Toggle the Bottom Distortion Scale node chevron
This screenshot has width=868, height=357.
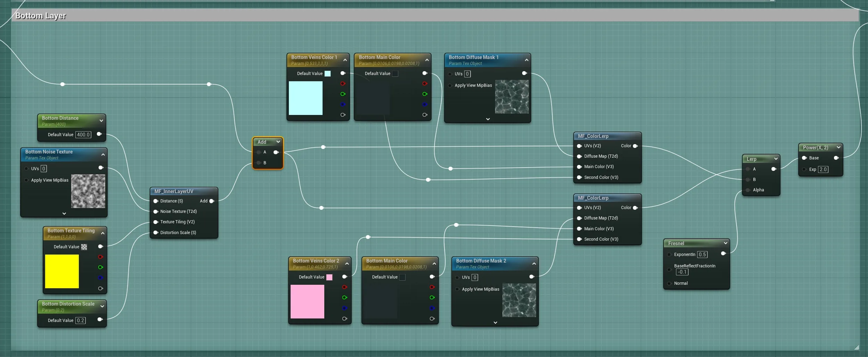click(102, 306)
